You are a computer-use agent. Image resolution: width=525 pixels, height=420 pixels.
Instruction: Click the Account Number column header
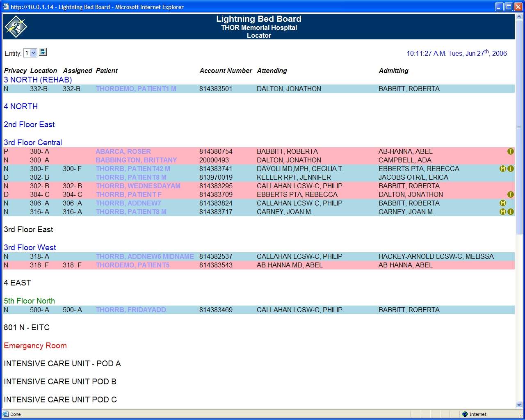click(226, 71)
